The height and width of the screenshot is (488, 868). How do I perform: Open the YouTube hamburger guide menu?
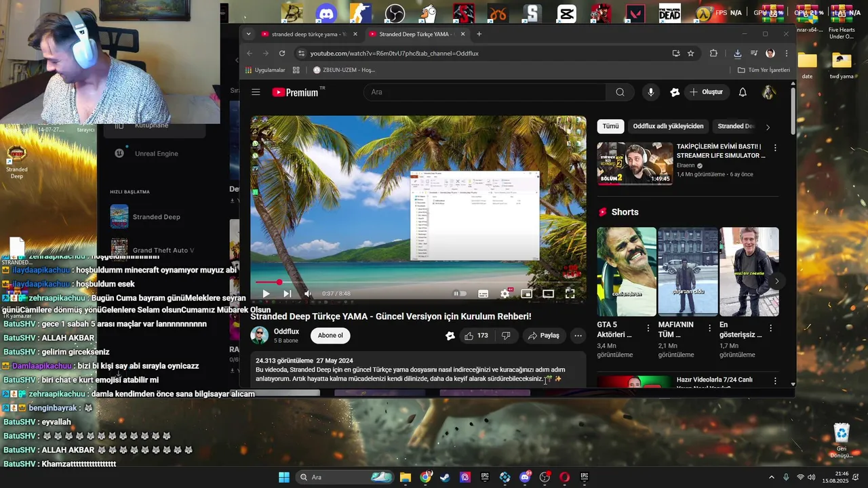(256, 92)
